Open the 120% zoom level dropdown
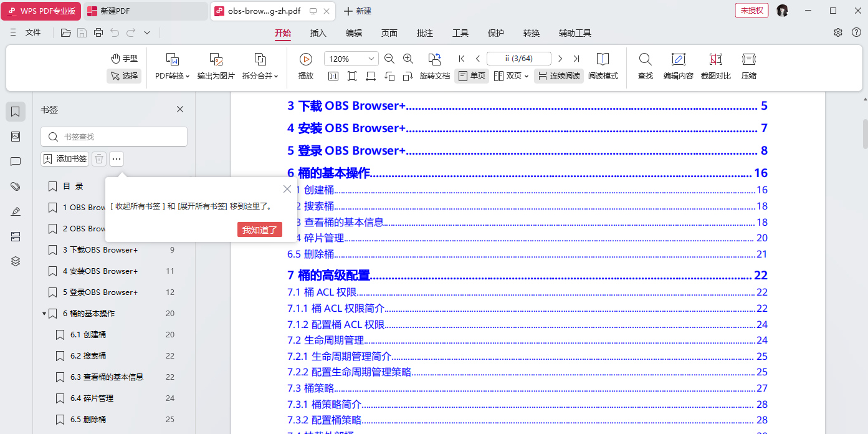 tap(351, 59)
